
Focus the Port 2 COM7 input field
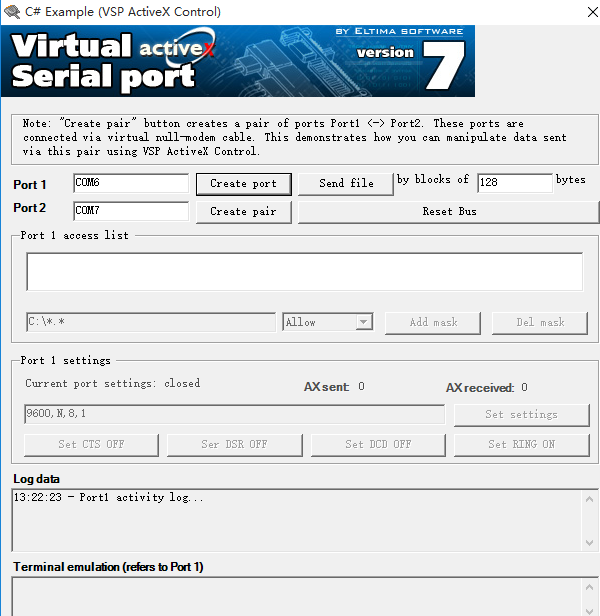(x=131, y=211)
